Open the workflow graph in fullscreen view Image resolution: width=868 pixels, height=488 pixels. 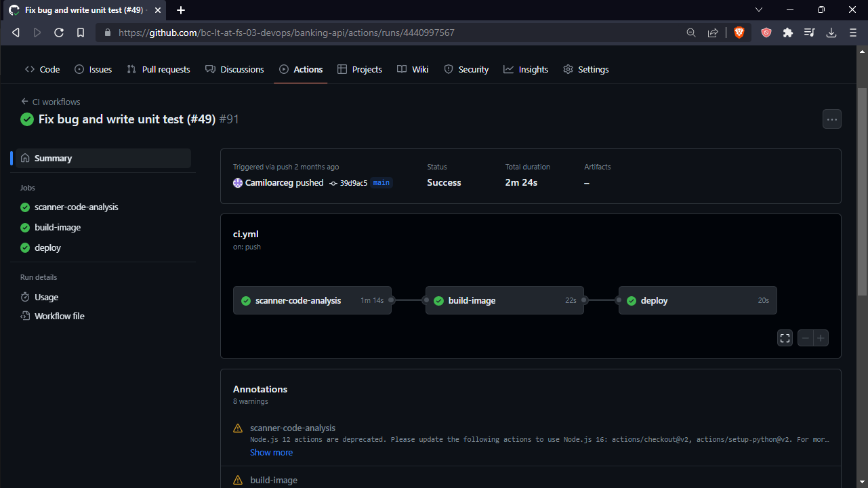coord(785,338)
